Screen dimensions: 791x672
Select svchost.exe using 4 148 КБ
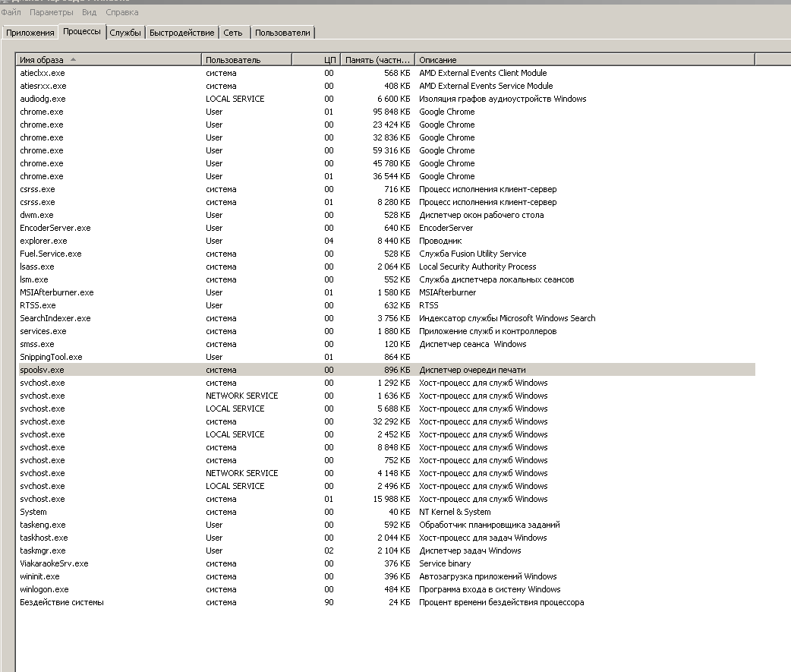(387, 474)
